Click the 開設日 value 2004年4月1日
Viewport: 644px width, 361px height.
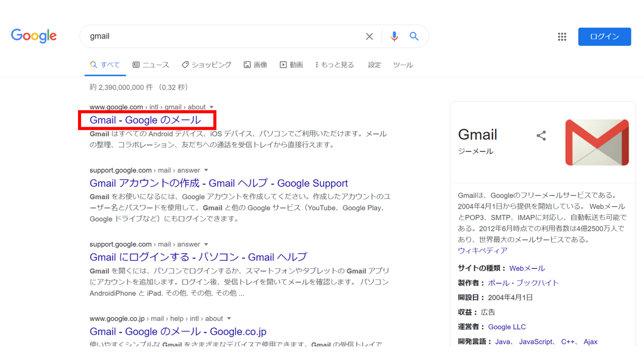point(510,298)
